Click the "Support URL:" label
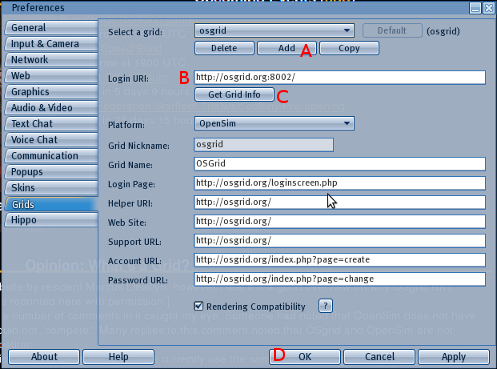 click(135, 242)
